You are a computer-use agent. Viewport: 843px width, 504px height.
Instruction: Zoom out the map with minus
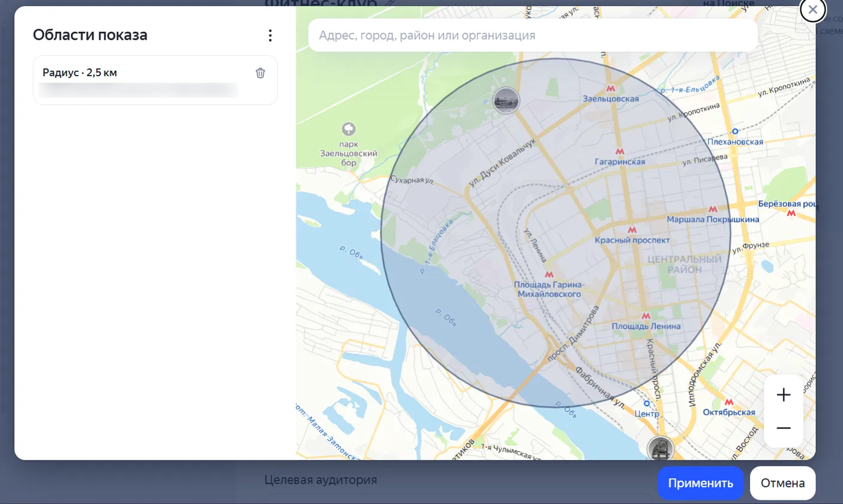(784, 428)
